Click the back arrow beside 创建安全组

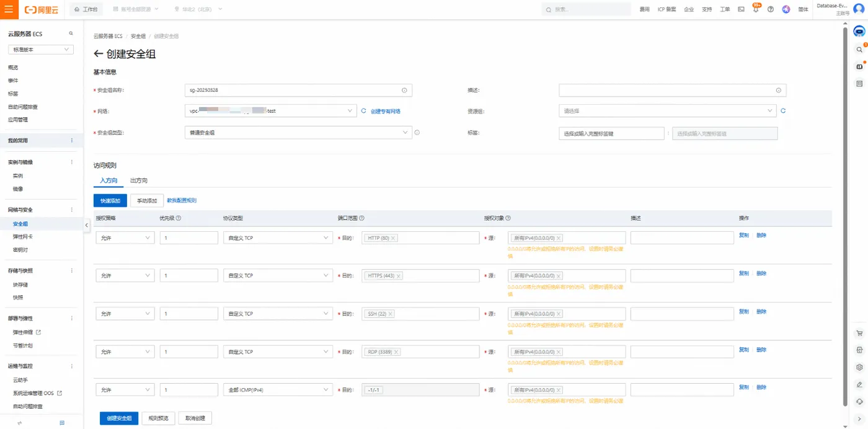pos(98,54)
